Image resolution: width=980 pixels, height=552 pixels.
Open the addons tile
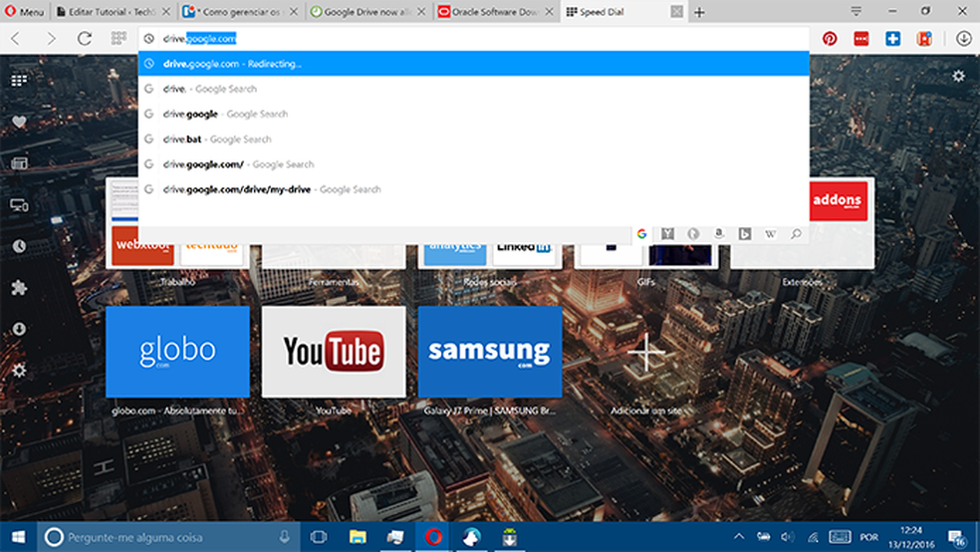coord(838,200)
